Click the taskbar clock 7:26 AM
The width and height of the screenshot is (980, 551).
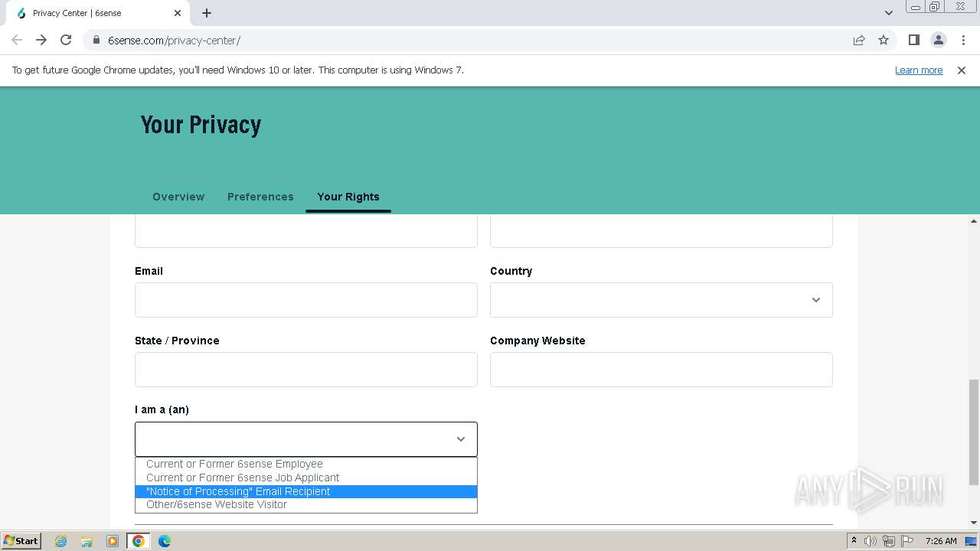[x=941, y=541]
